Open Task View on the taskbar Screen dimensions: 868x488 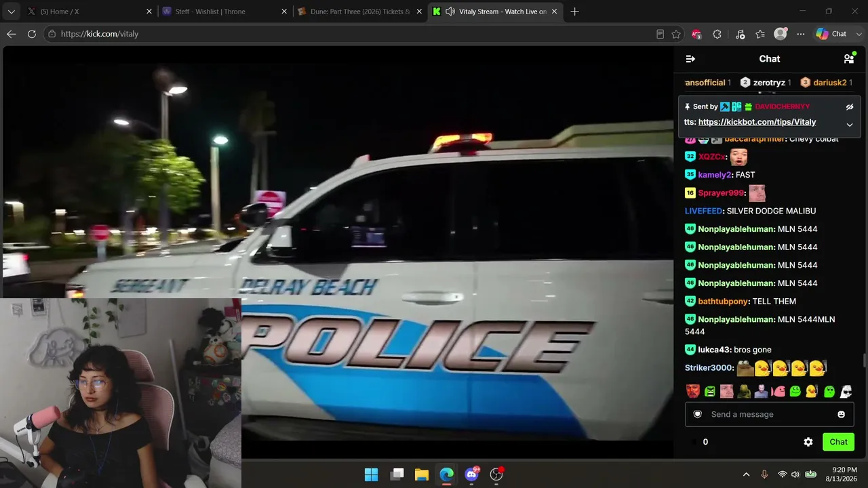tap(397, 474)
